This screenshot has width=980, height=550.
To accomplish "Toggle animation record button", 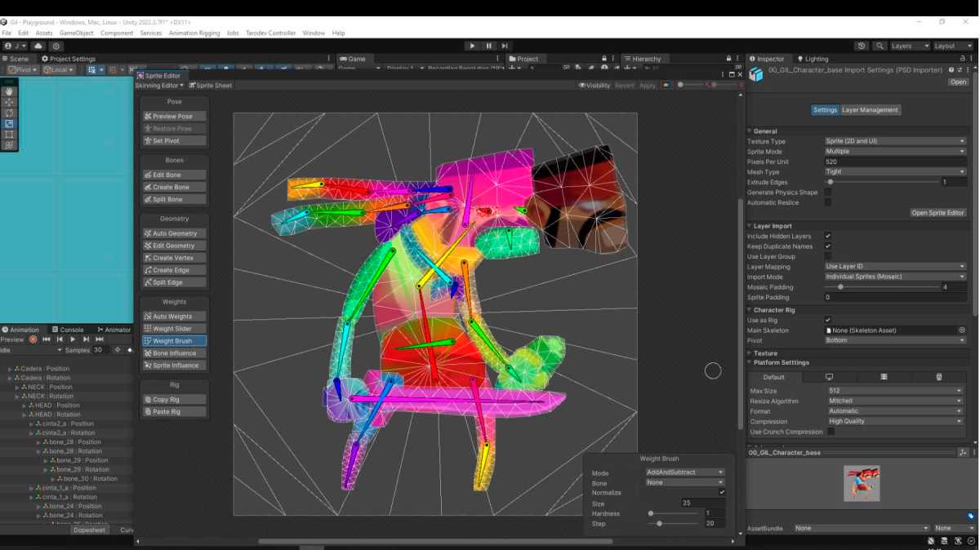I will coord(33,339).
